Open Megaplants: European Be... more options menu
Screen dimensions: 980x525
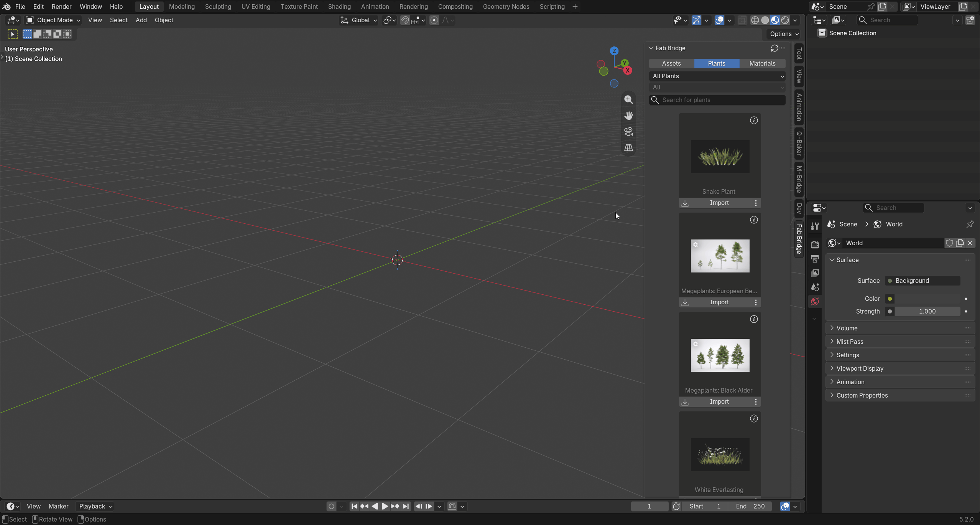point(756,302)
